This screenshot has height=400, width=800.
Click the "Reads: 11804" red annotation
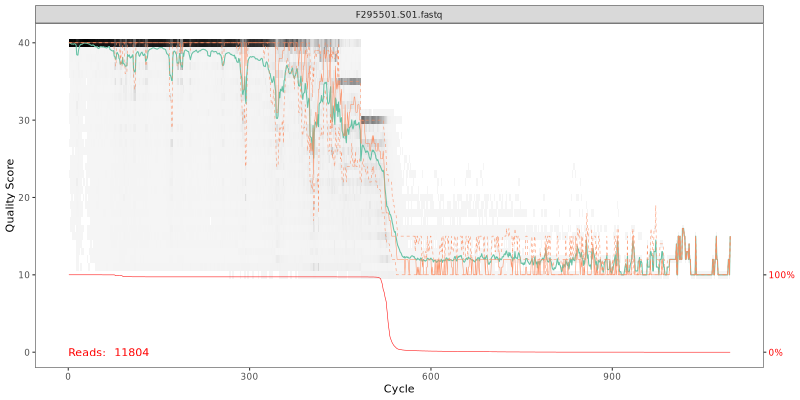point(108,352)
